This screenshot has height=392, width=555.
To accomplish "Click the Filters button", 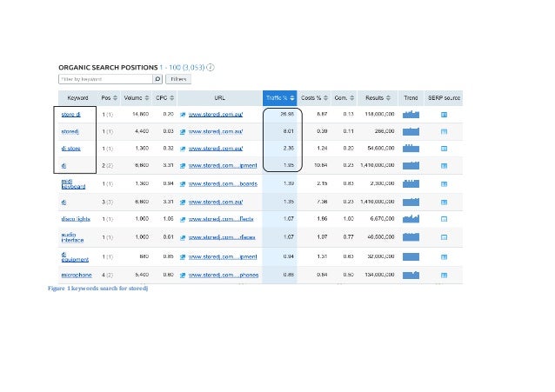I will pyautogui.click(x=177, y=78).
